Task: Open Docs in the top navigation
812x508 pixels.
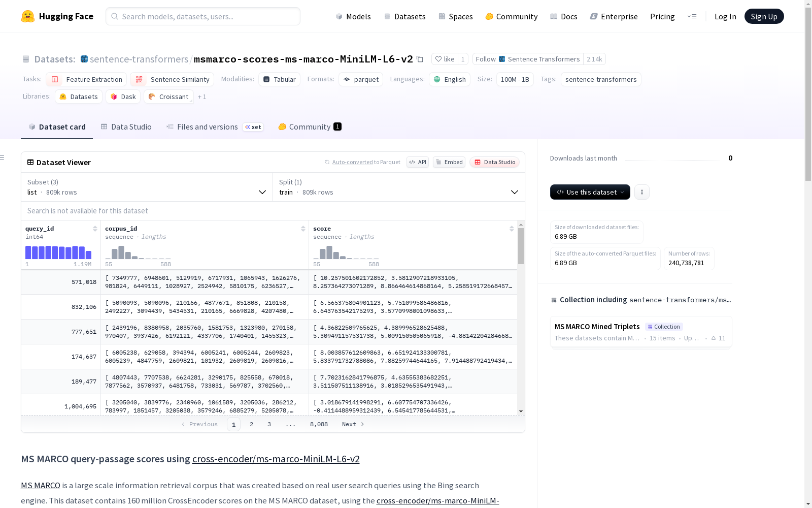Action: [x=564, y=16]
